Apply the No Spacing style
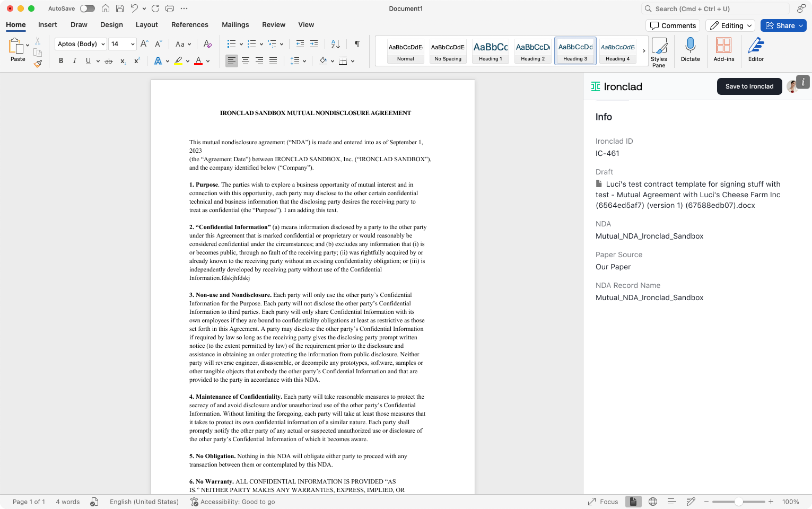Image resolution: width=812 pixels, height=509 pixels. point(448,51)
